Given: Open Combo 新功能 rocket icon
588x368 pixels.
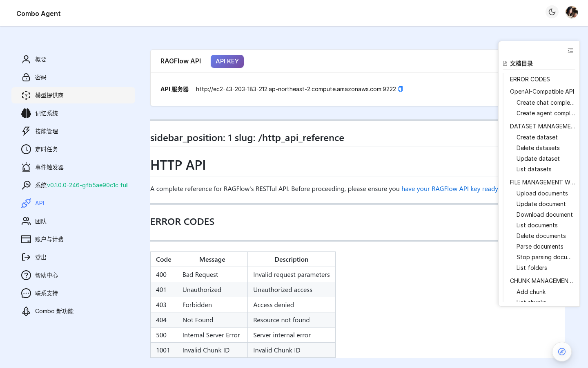Looking at the screenshot, I should coord(26,311).
